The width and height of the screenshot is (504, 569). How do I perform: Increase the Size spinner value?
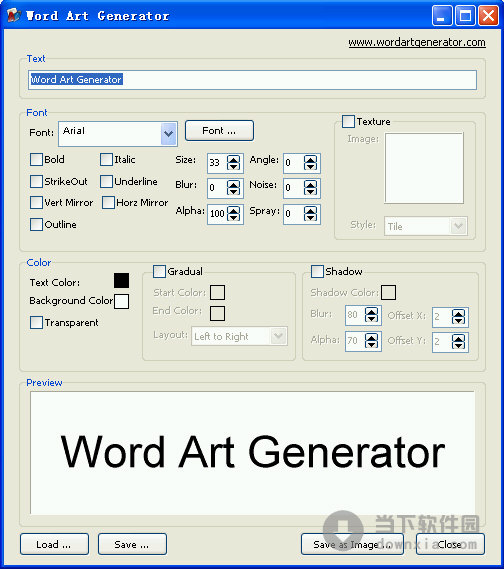coord(233,159)
